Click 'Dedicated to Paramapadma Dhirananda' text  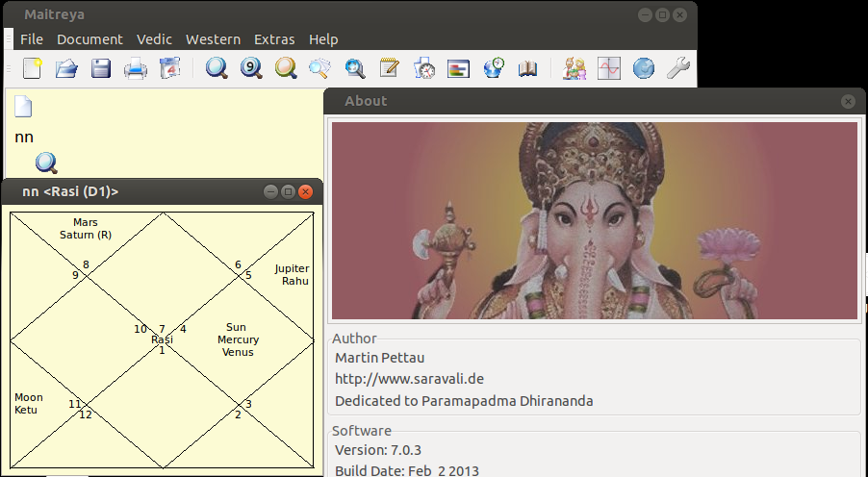point(464,401)
